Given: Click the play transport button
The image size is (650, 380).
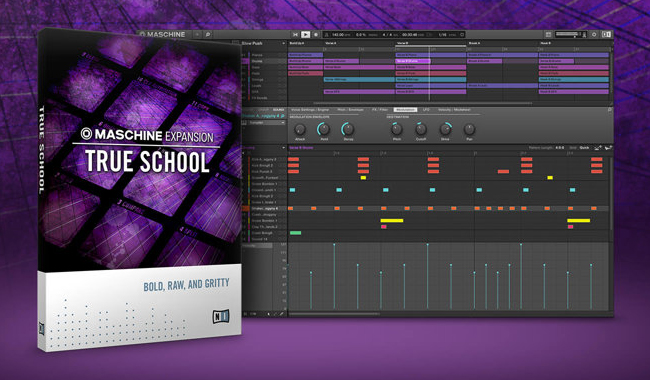Looking at the screenshot, I should 306,35.
